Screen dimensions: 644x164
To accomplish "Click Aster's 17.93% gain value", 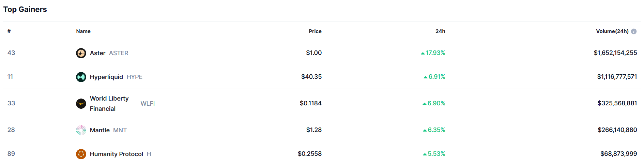I will pos(435,53).
